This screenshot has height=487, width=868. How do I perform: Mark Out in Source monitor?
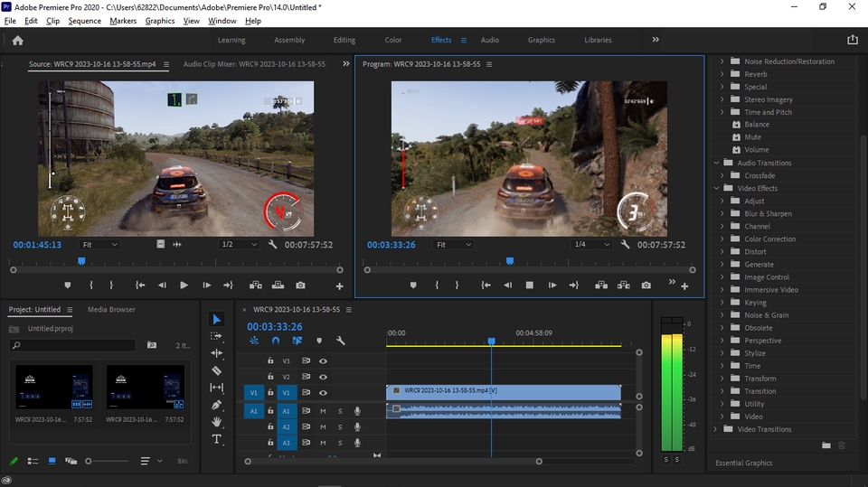(111, 285)
